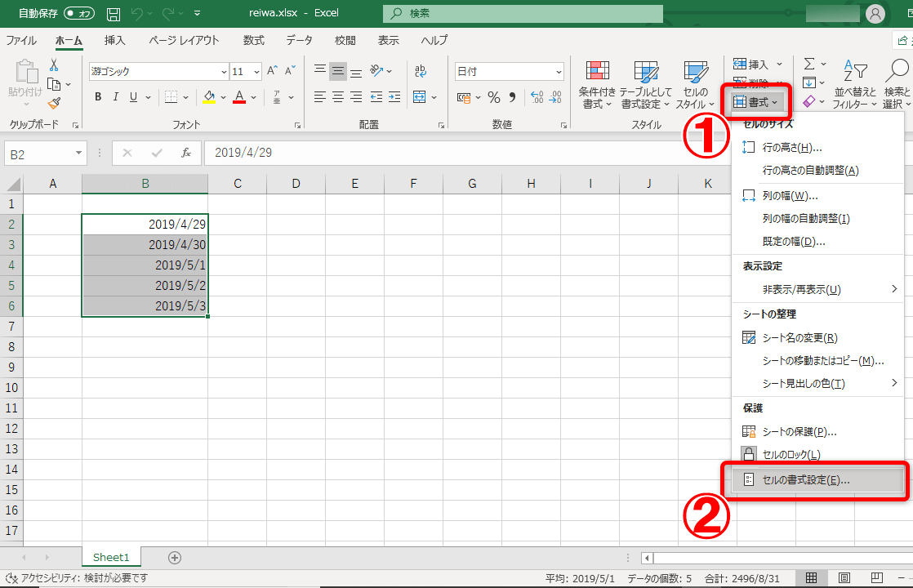The width and height of the screenshot is (913, 588).
Task: Toggle Italic formatting
Action: point(116,97)
